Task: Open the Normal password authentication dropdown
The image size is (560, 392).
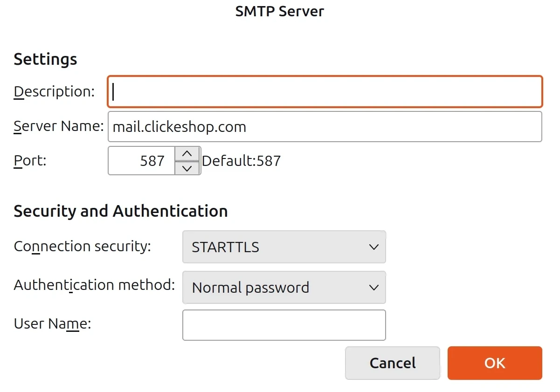Action: tap(284, 288)
